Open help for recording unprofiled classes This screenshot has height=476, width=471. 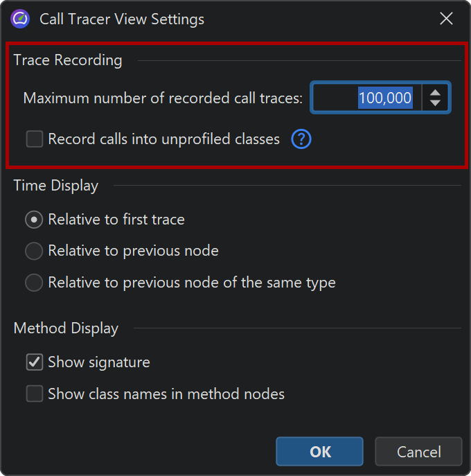tap(301, 139)
